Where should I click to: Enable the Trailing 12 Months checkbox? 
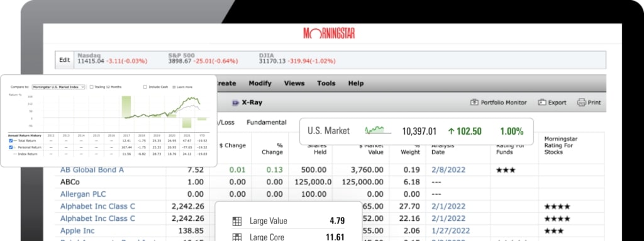pos(92,87)
